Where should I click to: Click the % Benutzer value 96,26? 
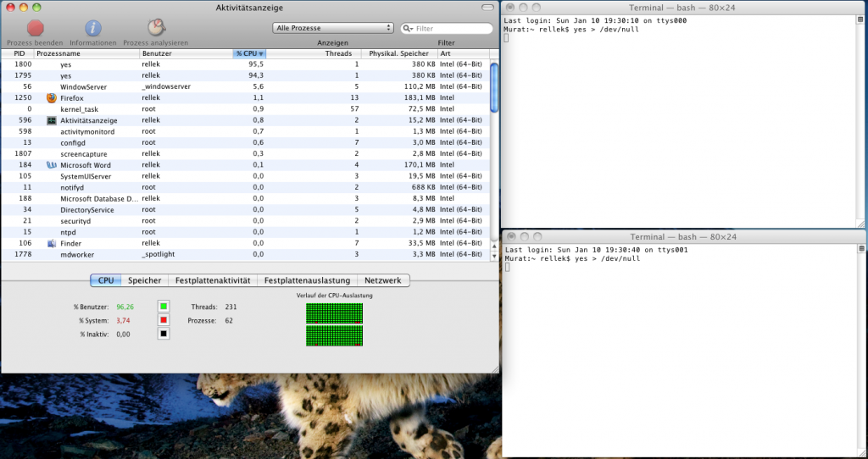click(x=125, y=307)
